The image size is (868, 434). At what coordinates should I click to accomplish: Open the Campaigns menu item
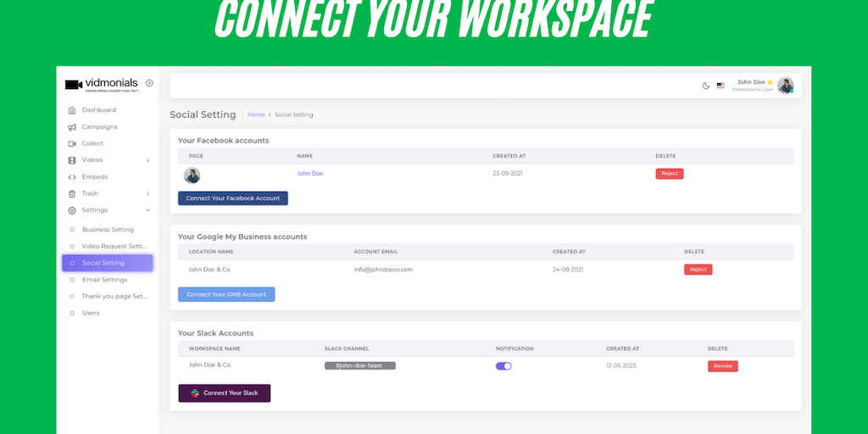point(100,127)
